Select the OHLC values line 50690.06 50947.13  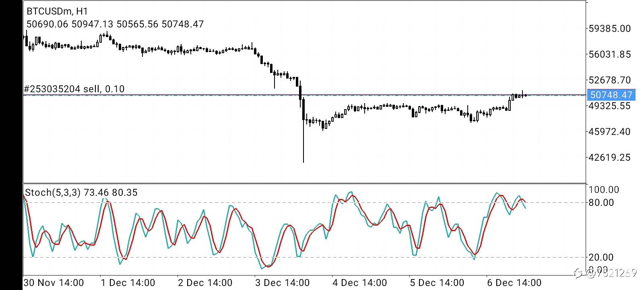115,24
